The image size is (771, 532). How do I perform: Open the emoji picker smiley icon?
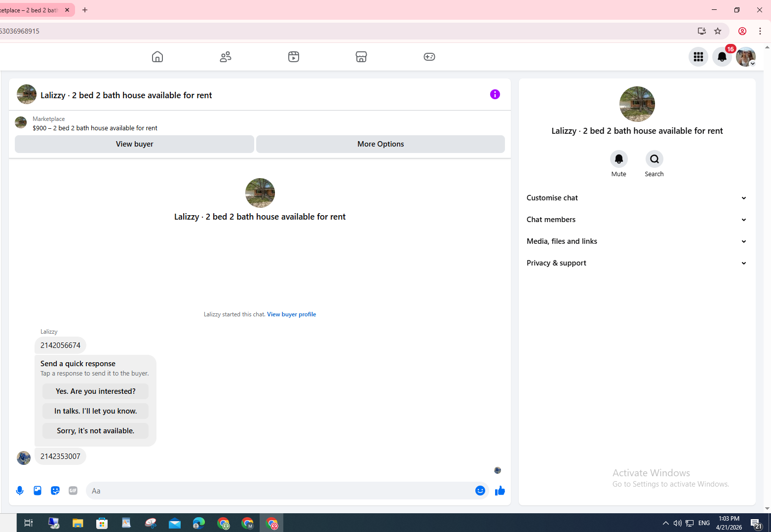[x=480, y=491]
